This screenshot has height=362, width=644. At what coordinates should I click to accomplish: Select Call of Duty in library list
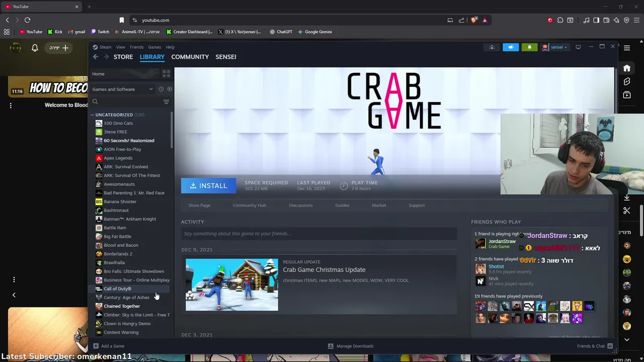pyautogui.click(x=117, y=289)
